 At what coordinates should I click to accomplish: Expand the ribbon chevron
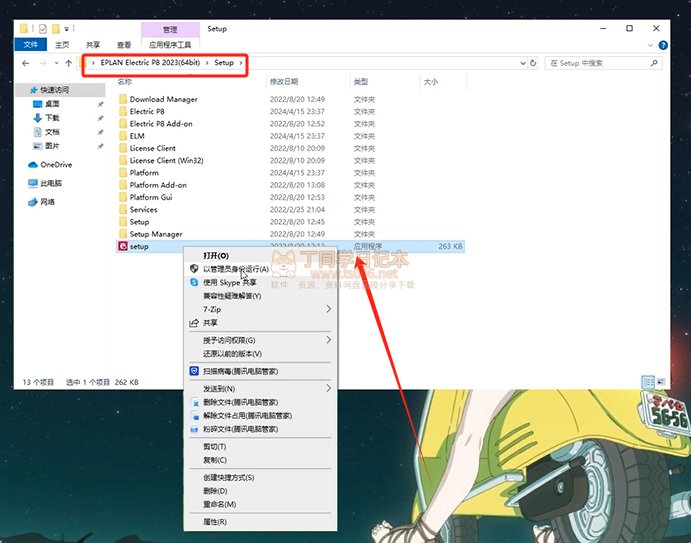pyautogui.click(x=650, y=45)
